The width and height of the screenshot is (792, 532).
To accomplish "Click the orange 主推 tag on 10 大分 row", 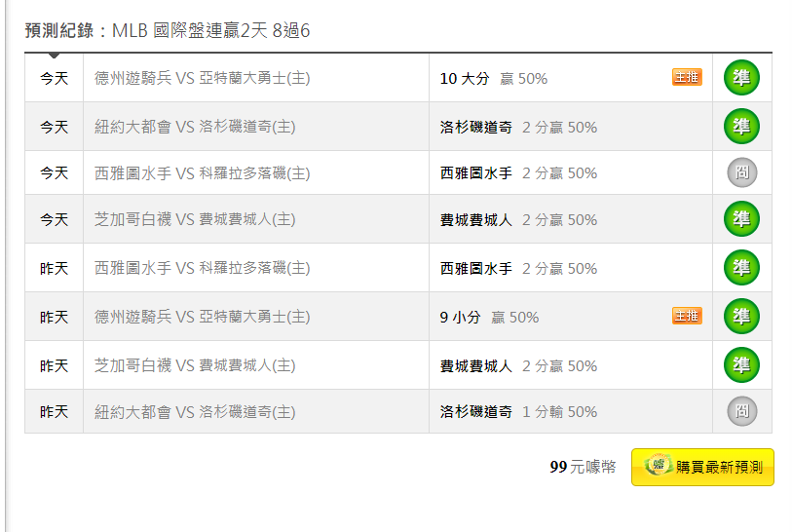I will point(687,77).
